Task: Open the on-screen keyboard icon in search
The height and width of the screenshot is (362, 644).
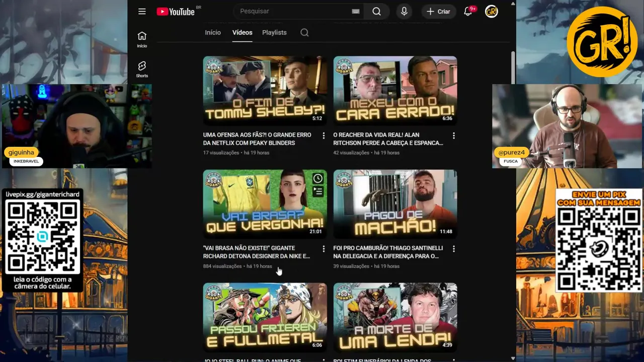Action: (x=356, y=12)
